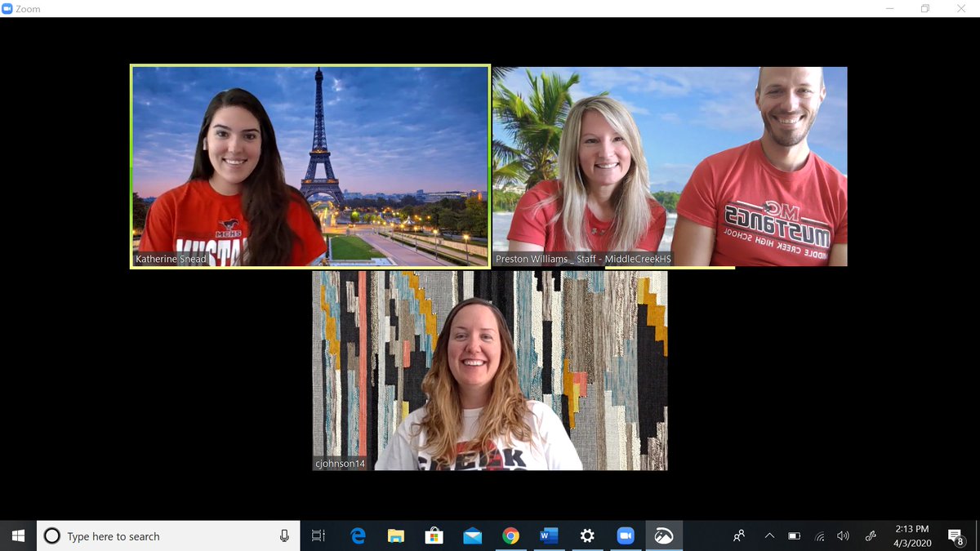Image resolution: width=980 pixels, height=551 pixels.
Task: Open the Windows Start menu
Action: click(x=18, y=536)
